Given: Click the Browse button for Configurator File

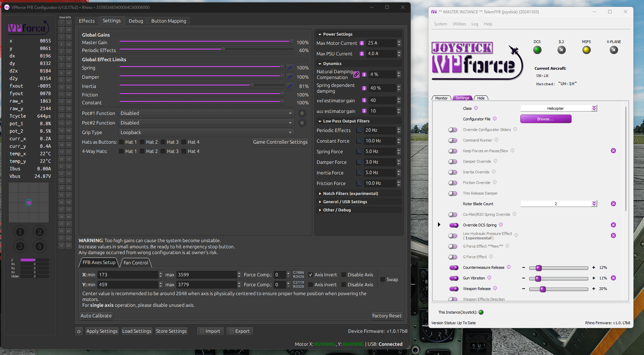Looking at the screenshot, I should point(546,119).
